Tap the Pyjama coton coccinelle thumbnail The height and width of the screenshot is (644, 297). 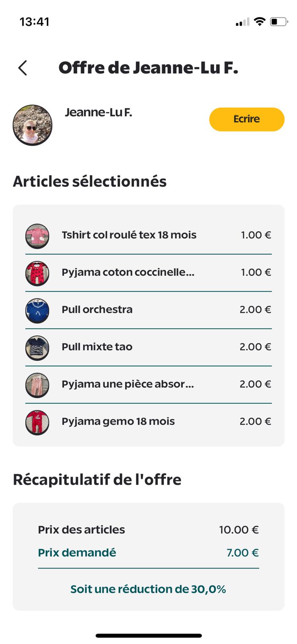pyautogui.click(x=37, y=273)
